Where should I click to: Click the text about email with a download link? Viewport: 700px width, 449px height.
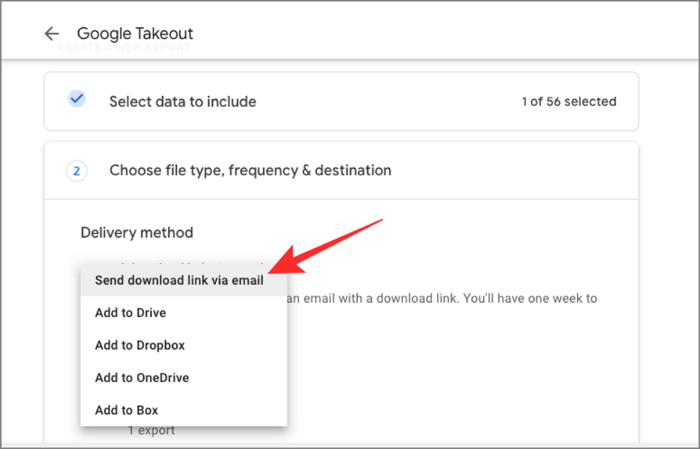pos(442,298)
